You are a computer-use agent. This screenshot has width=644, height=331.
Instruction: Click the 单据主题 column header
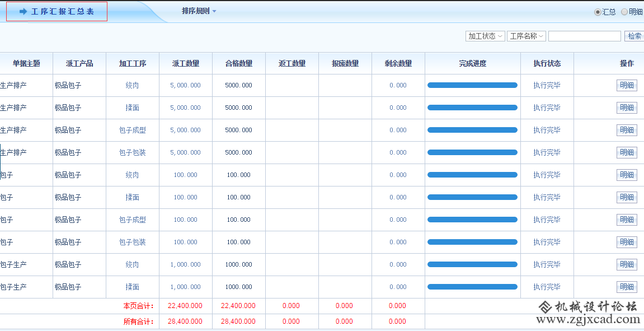coord(26,63)
